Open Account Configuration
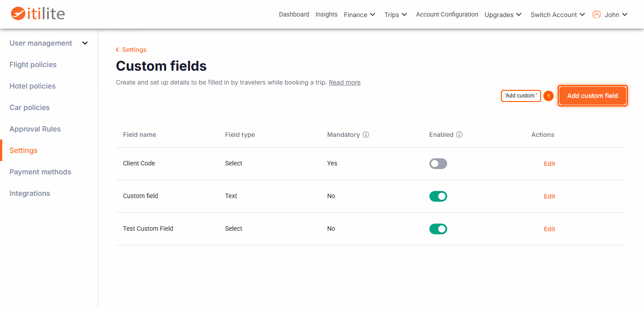Viewport: 644px width, 309px height. 447,14
